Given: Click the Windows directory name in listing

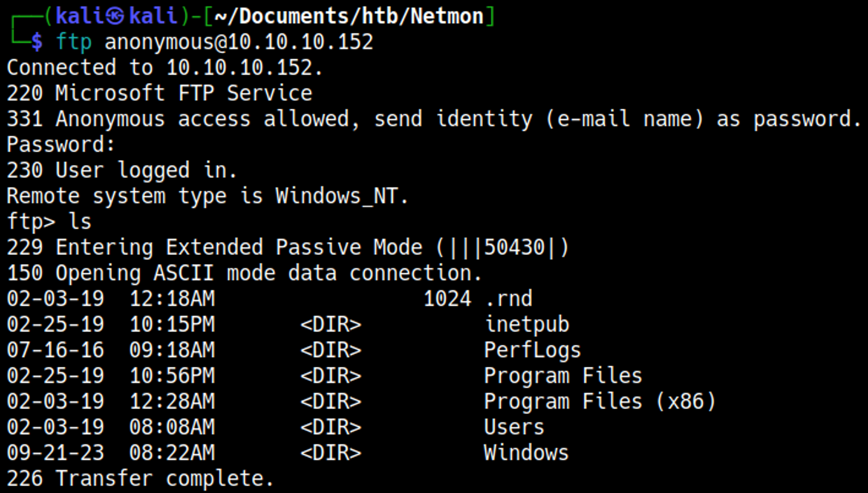Looking at the screenshot, I should click(526, 453).
